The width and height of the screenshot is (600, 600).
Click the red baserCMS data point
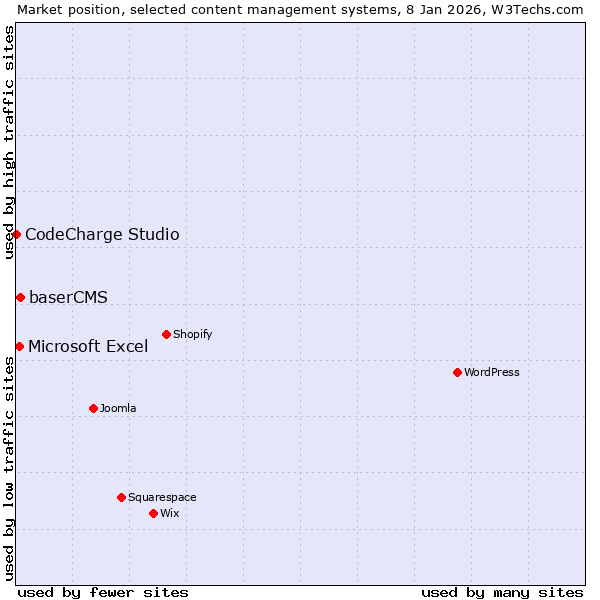pos(21,297)
